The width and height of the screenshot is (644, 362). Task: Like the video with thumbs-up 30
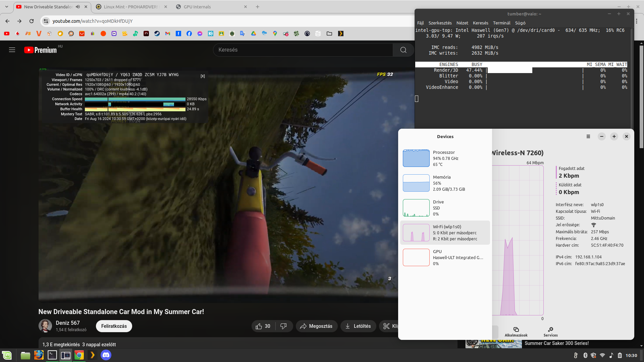[x=263, y=326]
